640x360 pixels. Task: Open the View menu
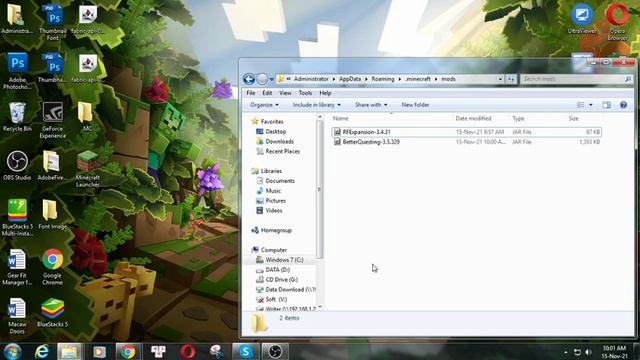pos(285,93)
